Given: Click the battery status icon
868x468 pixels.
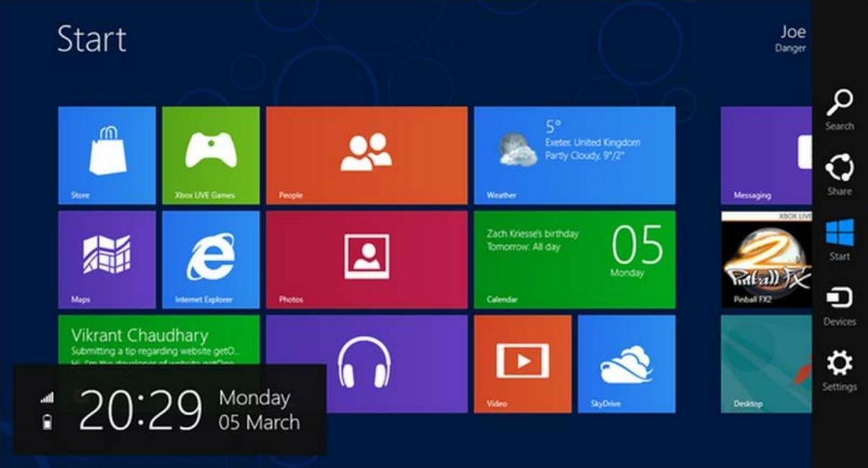Looking at the screenshot, I should [48, 422].
